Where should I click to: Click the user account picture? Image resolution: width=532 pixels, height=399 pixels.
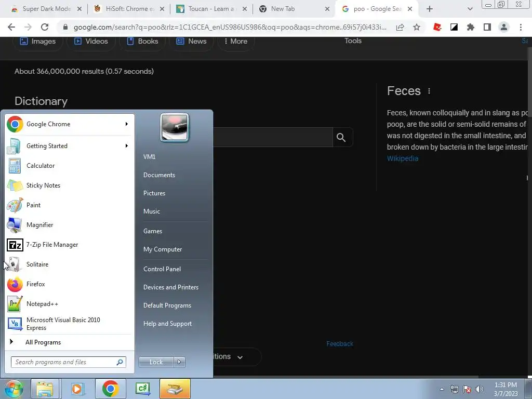click(175, 128)
